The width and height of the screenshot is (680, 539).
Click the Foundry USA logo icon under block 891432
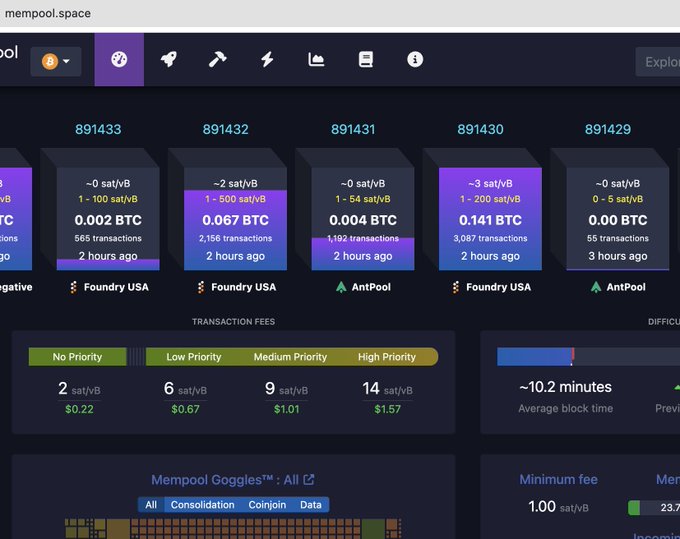201,287
